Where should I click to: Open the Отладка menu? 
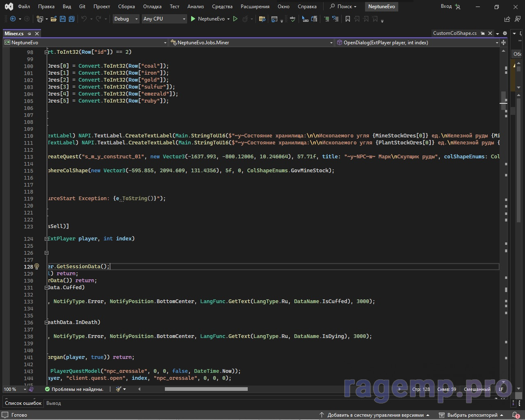(152, 7)
